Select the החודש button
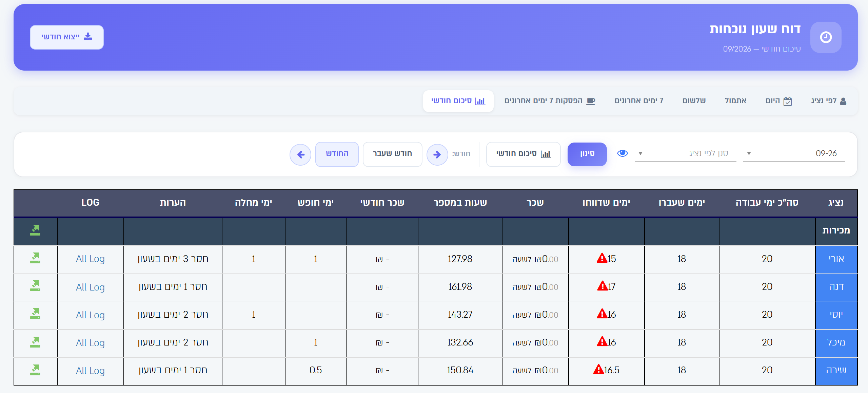The height and width of the screenshot is (393, 868). 337,154
